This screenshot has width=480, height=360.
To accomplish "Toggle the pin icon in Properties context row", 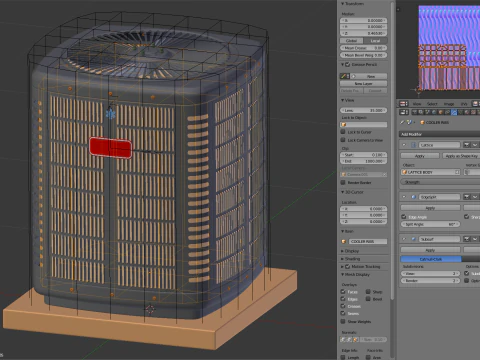I will click(x=402, y=123).
